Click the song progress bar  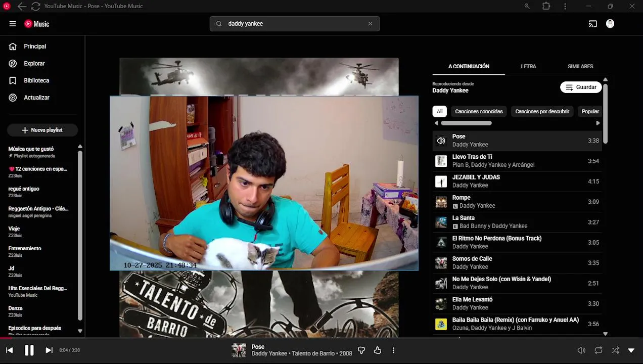tap(321, 338)
